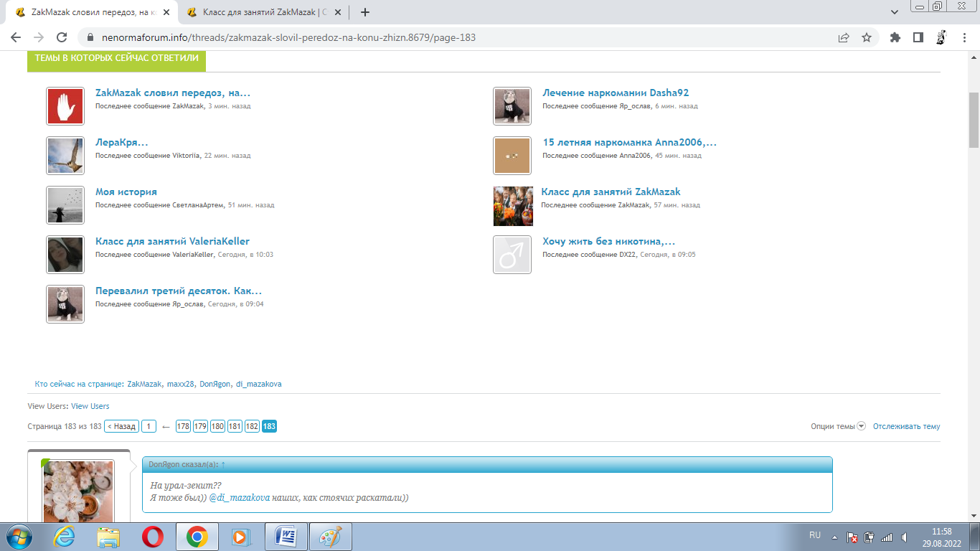980x551 pixels.
Task: Open the Chrome extensions puzzle icon
Action: (895, 38)
